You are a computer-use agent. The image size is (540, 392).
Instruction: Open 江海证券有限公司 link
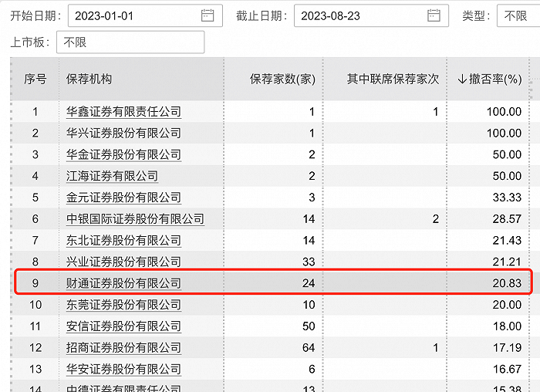pos(113,176)
